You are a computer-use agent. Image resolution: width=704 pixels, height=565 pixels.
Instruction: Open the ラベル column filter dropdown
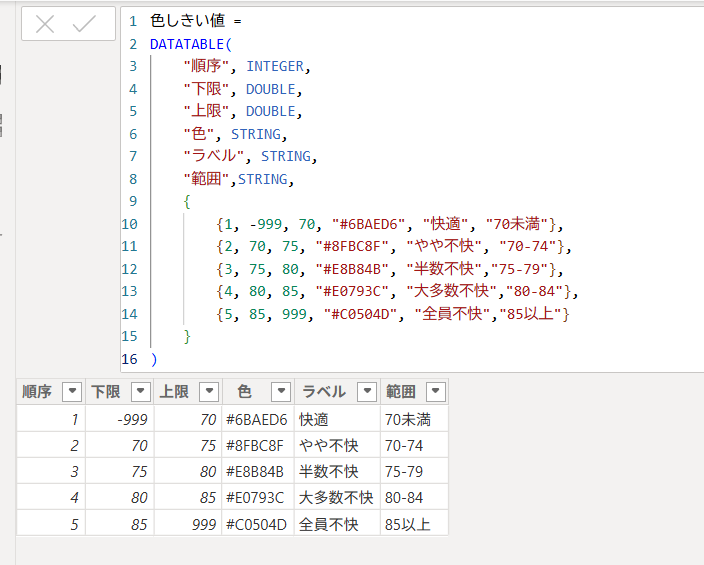coord(367,391)
